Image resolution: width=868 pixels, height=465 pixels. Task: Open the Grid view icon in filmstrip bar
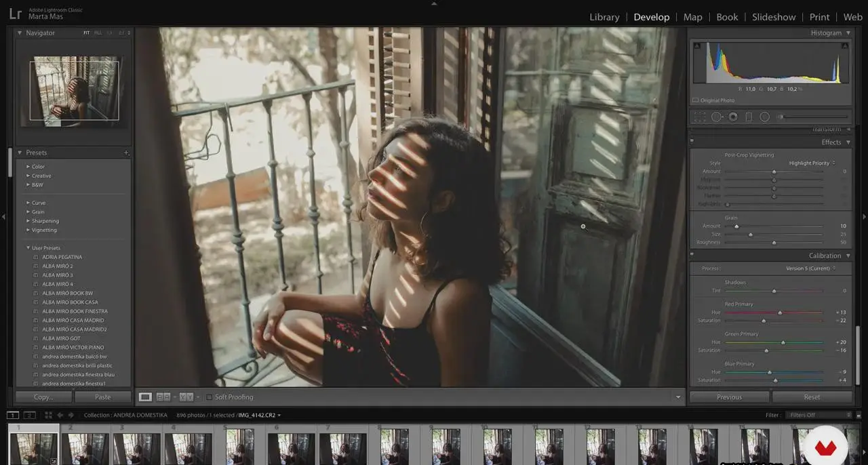point(48,415)
